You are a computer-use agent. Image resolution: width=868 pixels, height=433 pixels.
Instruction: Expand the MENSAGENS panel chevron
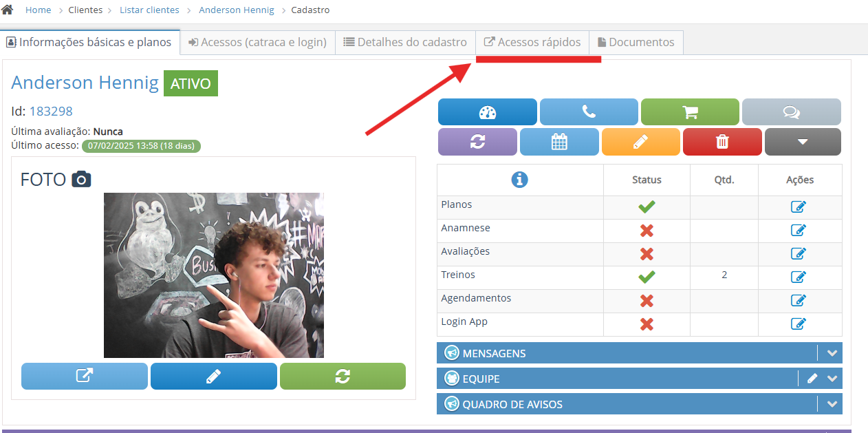(x=832, y=353)
